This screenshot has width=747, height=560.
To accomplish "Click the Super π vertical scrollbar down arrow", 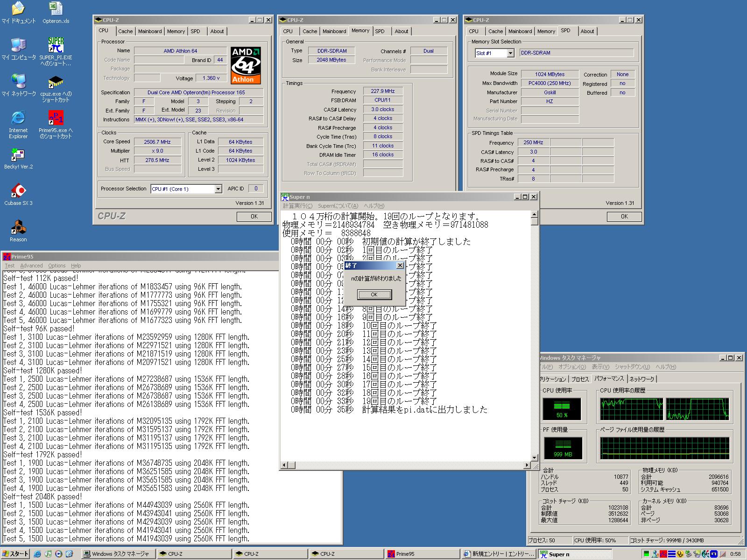I will 534,458.
